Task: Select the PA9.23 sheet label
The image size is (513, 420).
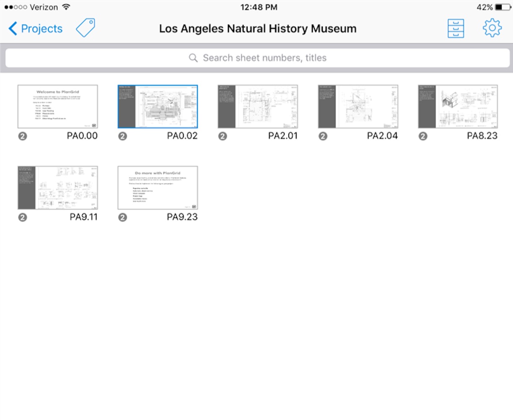Action: tap(182, 217)
